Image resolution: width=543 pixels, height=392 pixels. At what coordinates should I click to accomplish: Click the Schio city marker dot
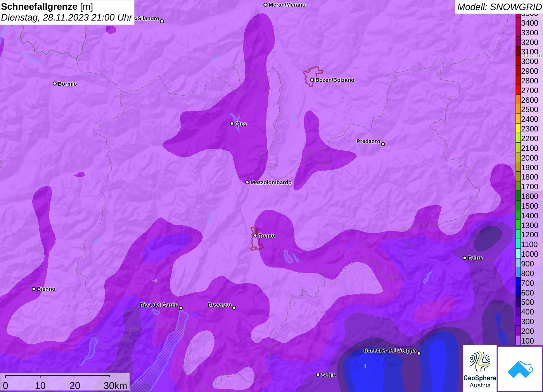click(318, 375)
